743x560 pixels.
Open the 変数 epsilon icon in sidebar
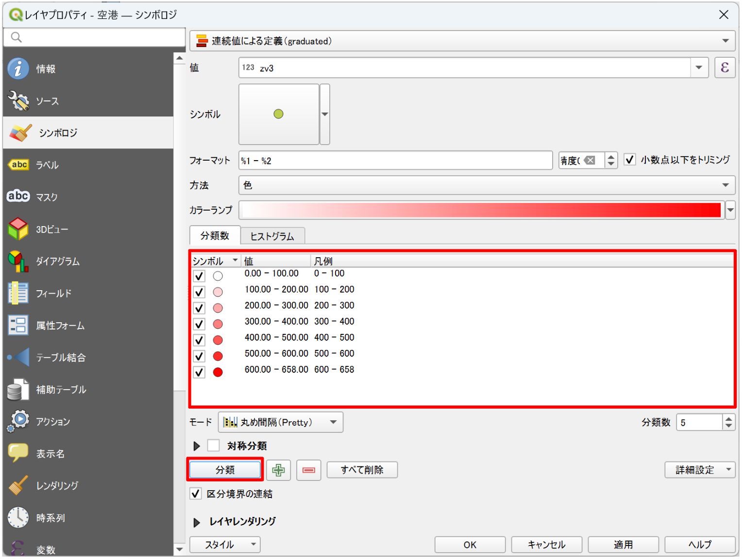point(17,548)
